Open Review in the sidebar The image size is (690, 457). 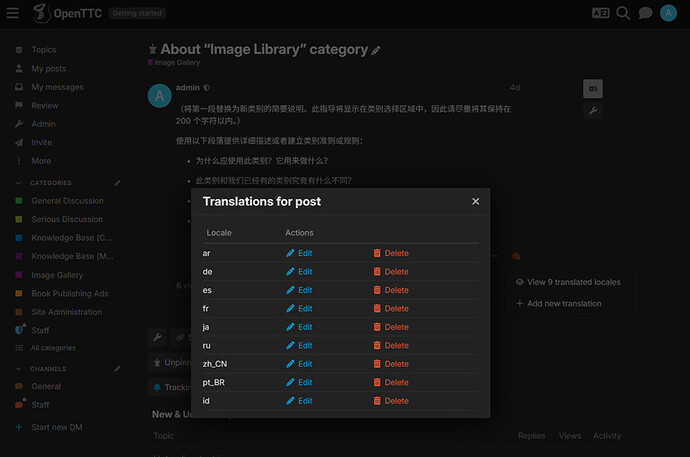point(44,106)
